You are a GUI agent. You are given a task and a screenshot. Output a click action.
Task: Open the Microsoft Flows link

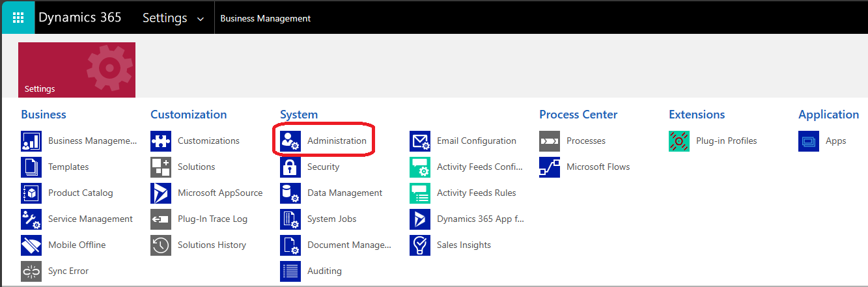598,167
